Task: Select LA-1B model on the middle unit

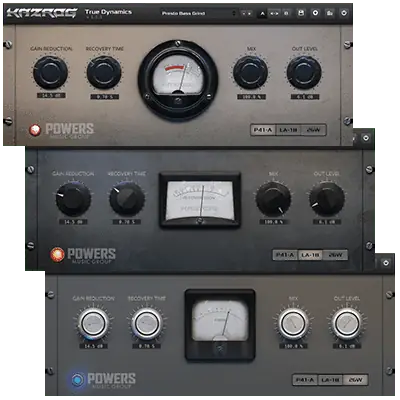Action: (x=310, y=255)
